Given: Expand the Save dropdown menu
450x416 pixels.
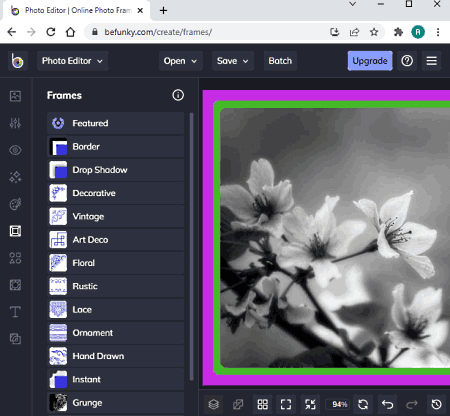Looking at the screenshot, I should click(233, 61).
